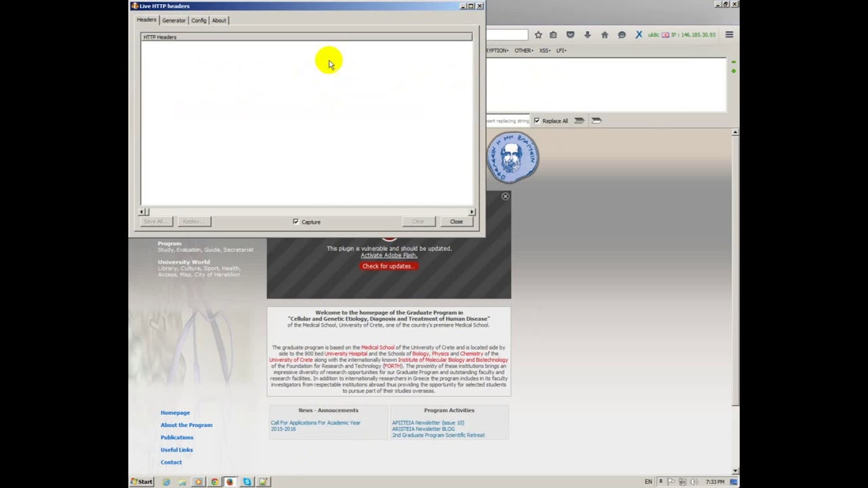Launch Internet Explorer from the taskbar

pos(166,482)
